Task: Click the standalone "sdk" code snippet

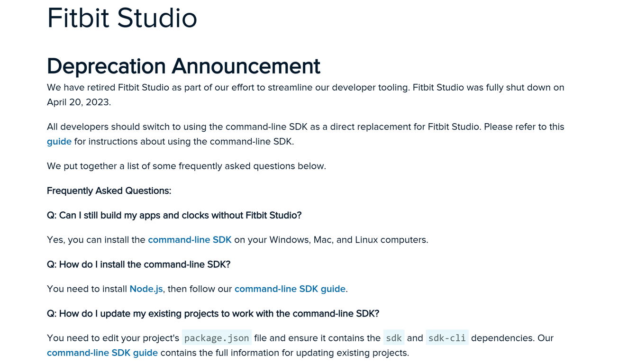Action: [394, 338]
